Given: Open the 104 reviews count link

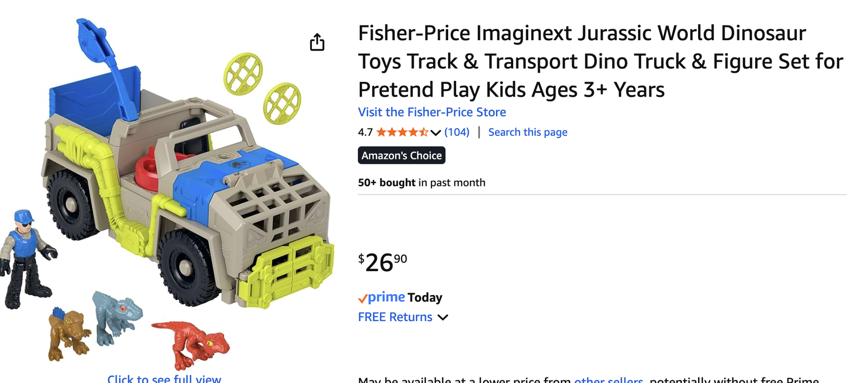Looking at the screenshot, I should coord(457,132).
